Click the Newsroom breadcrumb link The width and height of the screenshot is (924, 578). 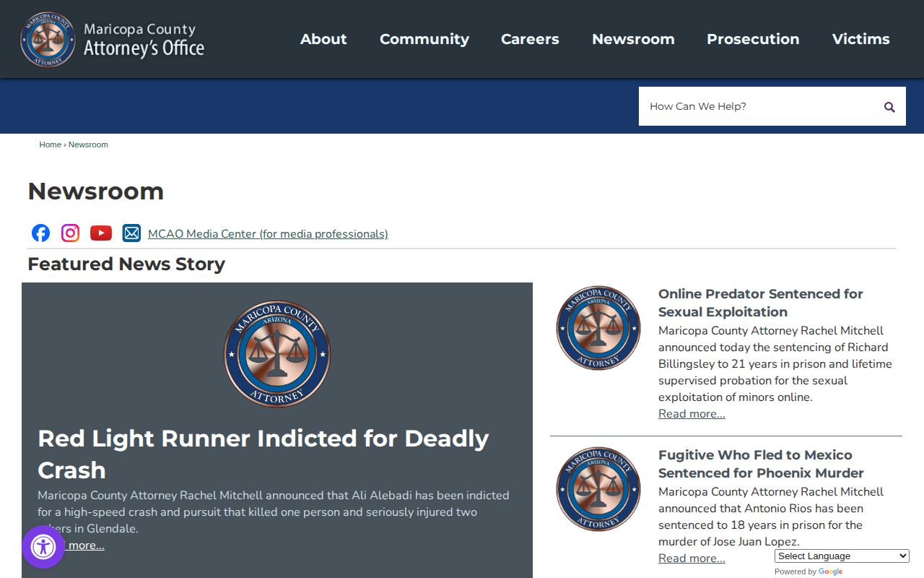click(88, 144)
